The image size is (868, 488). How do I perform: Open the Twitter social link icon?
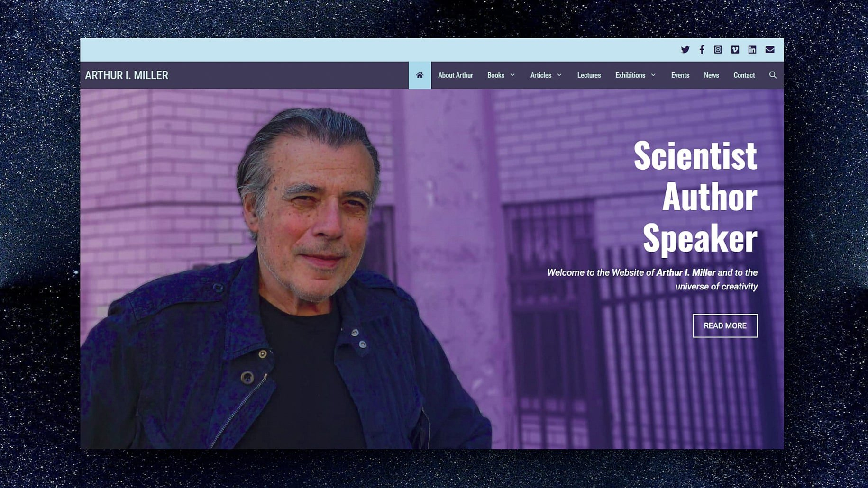[x=685, y=50]
